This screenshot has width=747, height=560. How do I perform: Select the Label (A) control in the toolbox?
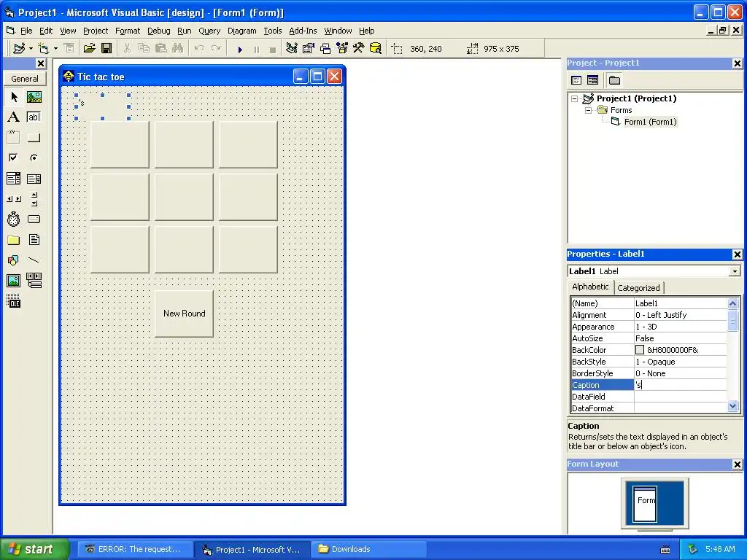tap(14, 117)
